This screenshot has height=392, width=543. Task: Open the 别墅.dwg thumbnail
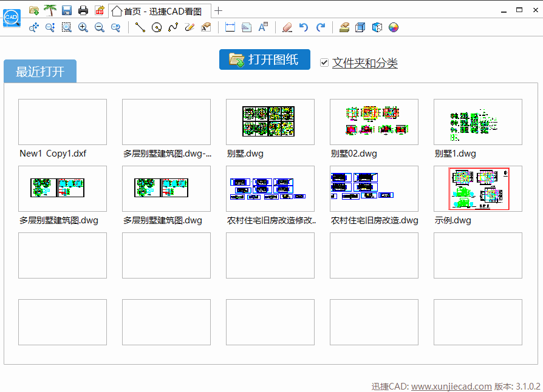pos(270,122)
